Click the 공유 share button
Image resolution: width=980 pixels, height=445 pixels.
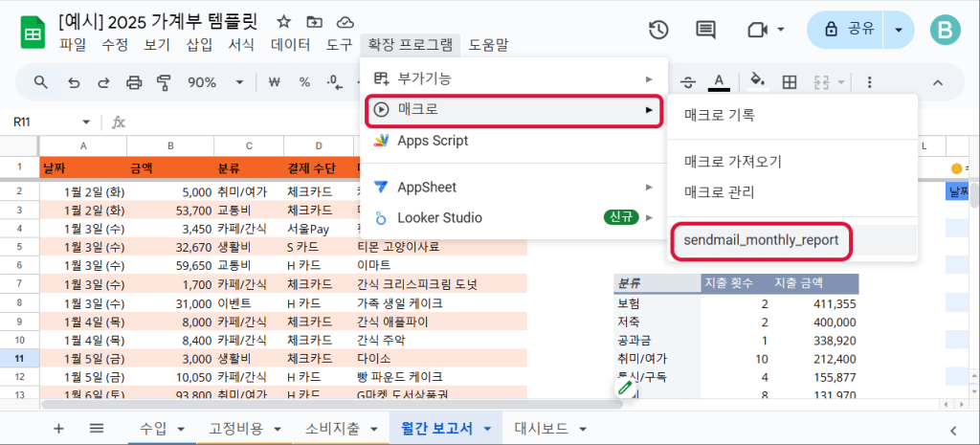[x=846, y=31]
